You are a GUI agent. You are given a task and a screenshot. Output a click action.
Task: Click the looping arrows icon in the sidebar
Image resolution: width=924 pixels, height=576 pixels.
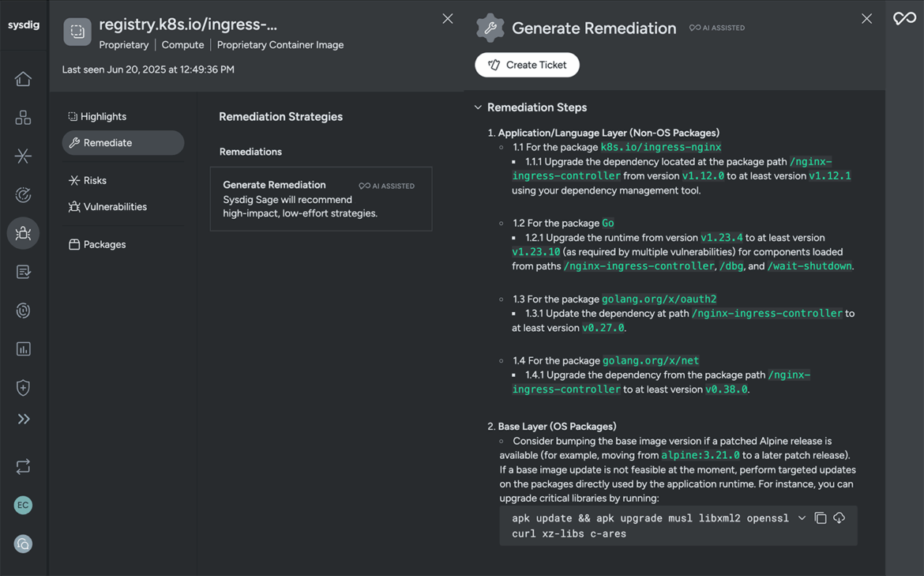pyautogui.click(x=23, y=467)
